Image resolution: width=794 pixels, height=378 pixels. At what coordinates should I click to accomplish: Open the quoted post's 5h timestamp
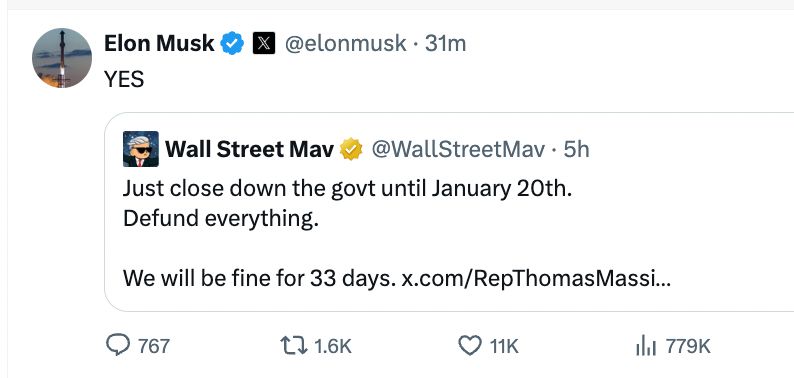[x=576, y=149]
